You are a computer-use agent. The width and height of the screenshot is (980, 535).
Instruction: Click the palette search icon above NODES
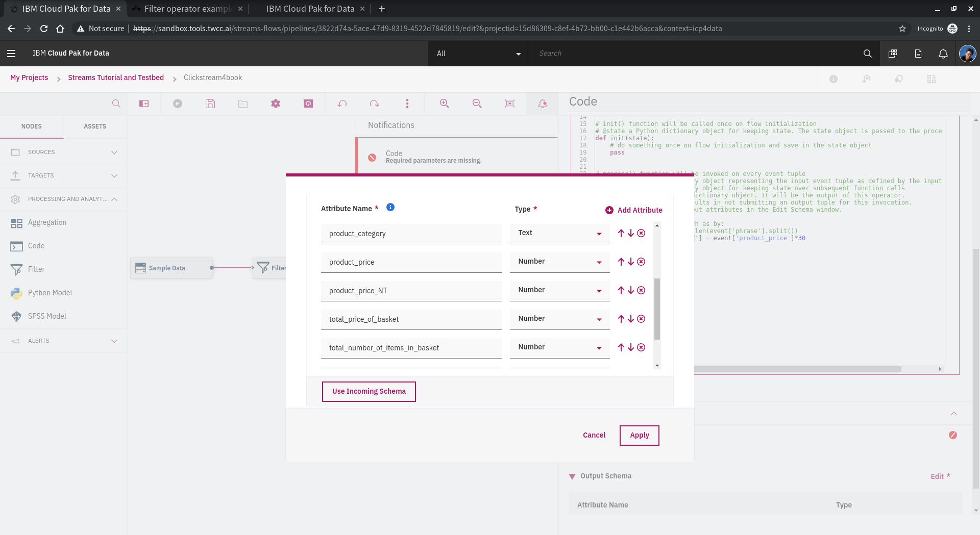[x=116, y=104]
